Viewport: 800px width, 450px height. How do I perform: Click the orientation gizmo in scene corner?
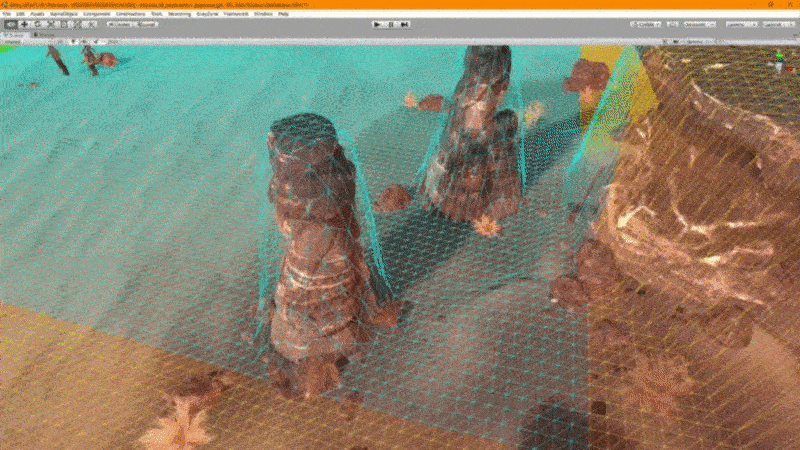(x=780, y=62)
